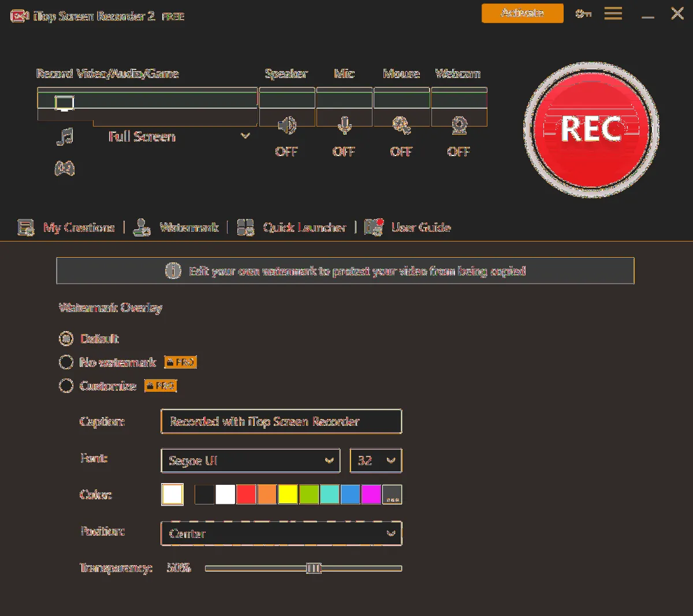Image resolution: width=693 pixels, height=616 pixels.
Task: Click the Activate button
Action: (523, 13)
